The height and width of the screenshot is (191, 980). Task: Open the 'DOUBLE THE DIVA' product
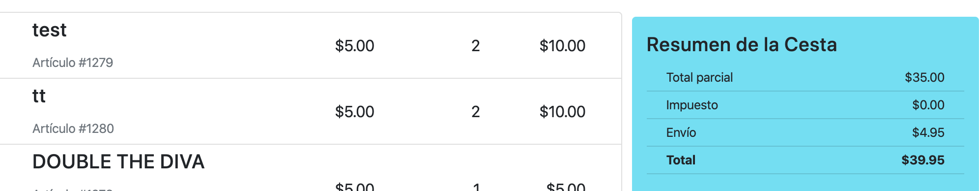(x=118, y=162)
